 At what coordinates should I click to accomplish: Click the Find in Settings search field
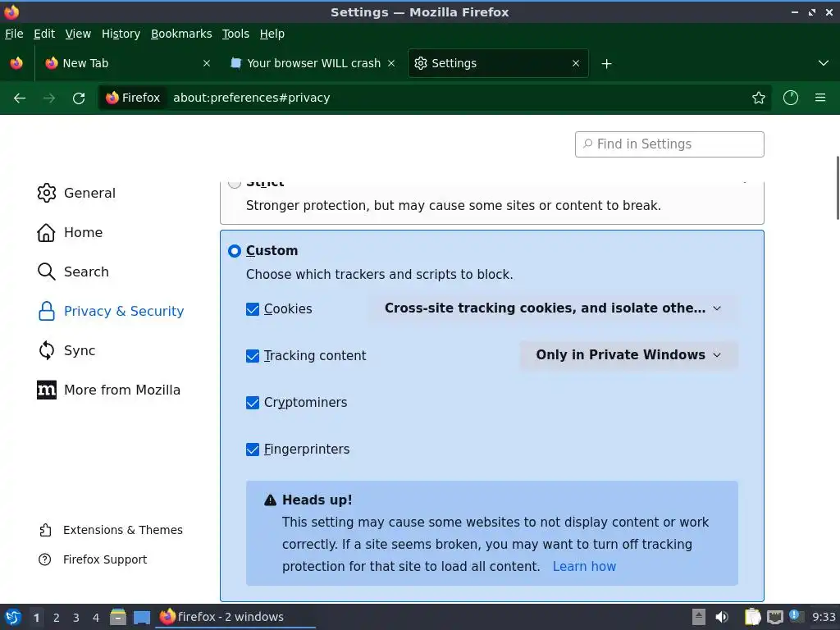click(669, 144)
